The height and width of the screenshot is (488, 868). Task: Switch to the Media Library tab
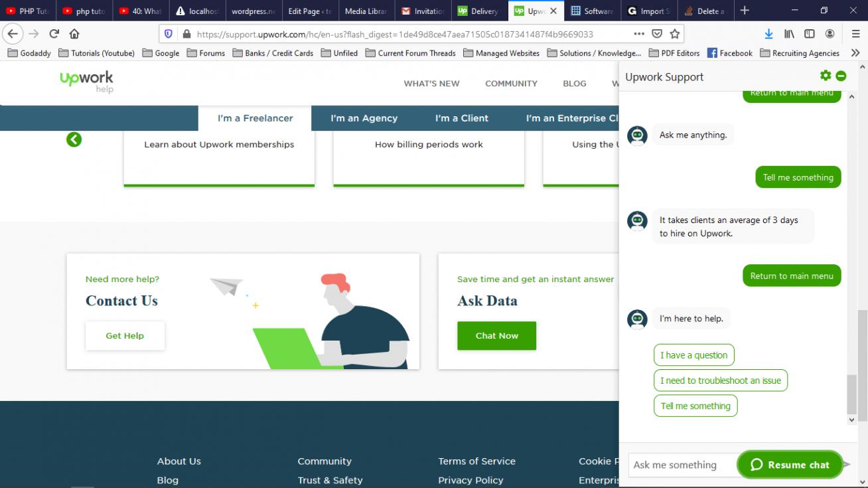click(x=366, y=11)
